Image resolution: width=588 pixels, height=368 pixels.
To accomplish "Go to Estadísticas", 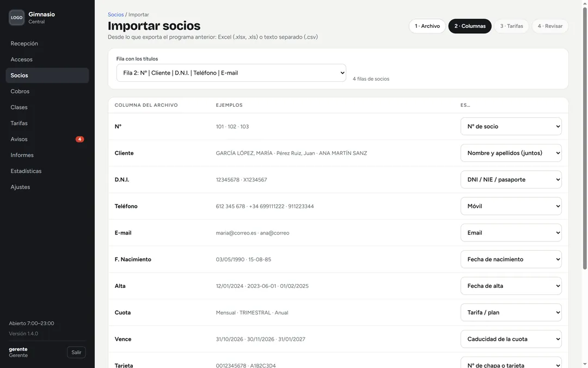I will point(47,171).
